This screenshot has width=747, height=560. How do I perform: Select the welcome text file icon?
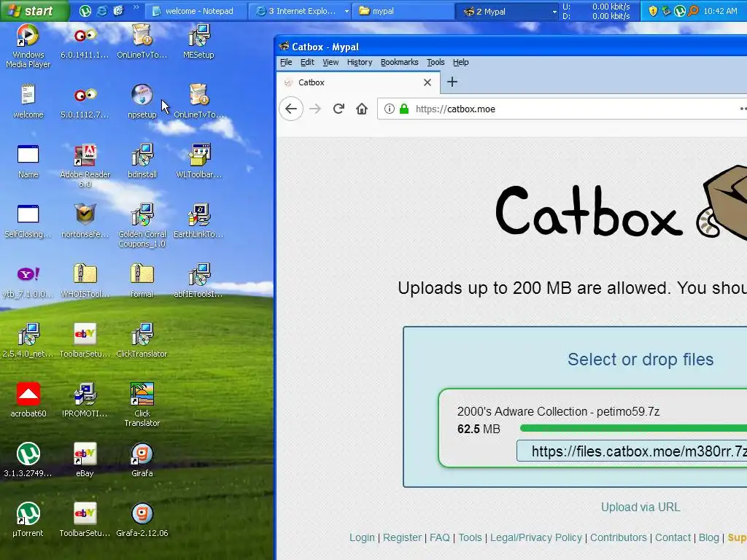[x=28, y=101]
